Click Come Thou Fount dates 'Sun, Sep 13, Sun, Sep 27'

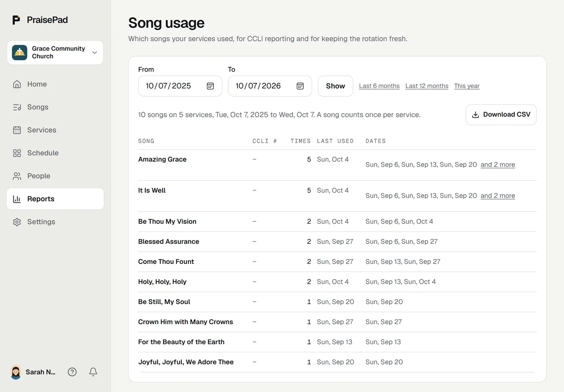point(403,262)
